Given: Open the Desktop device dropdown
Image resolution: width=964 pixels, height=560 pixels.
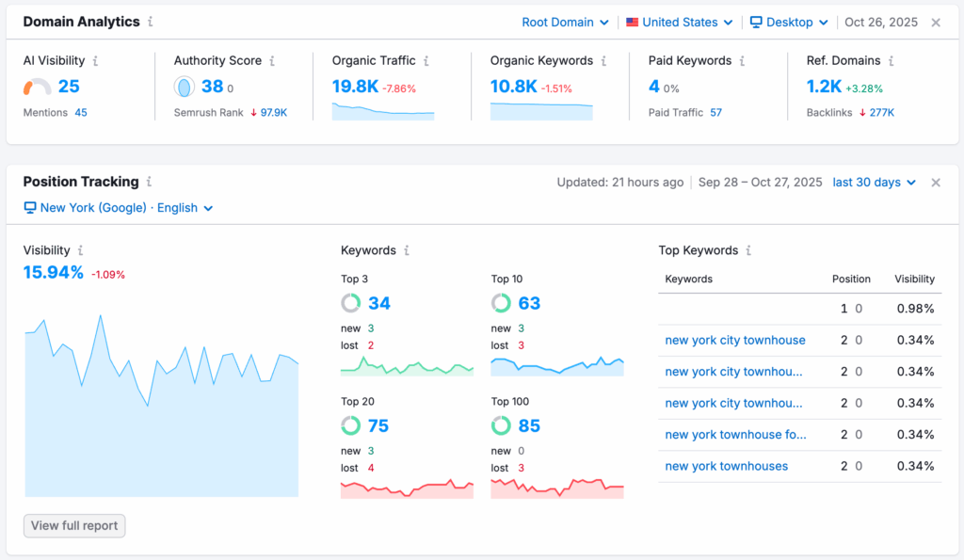Looking at the screenshot, I should click(x=789, y=23).
